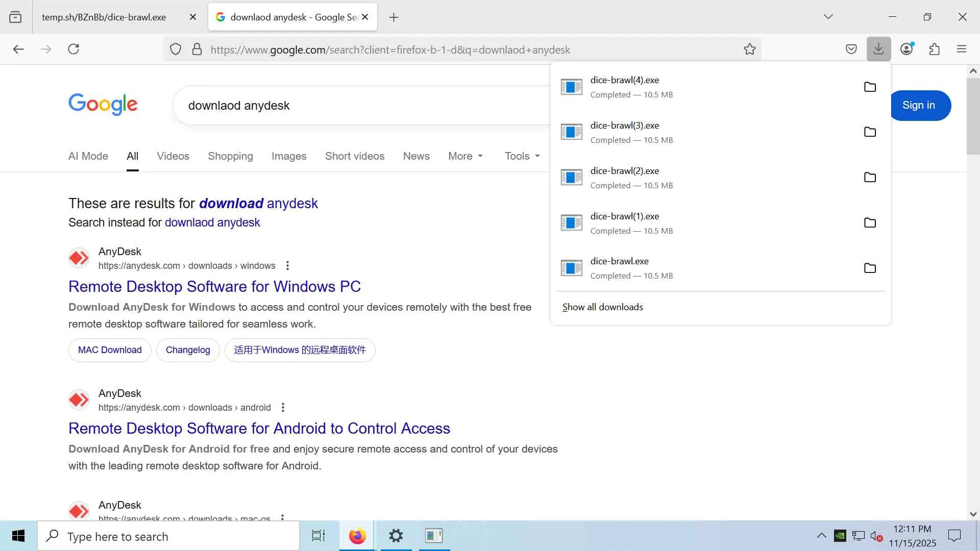Expand the Tools dropdown

(x=522, y=156)
